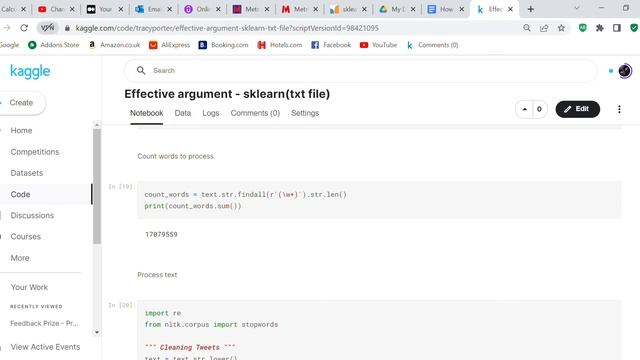Open Courses in sidebar
Image resolution: width=640 pixels, height=360 pixels.
(x=25, y=237)
